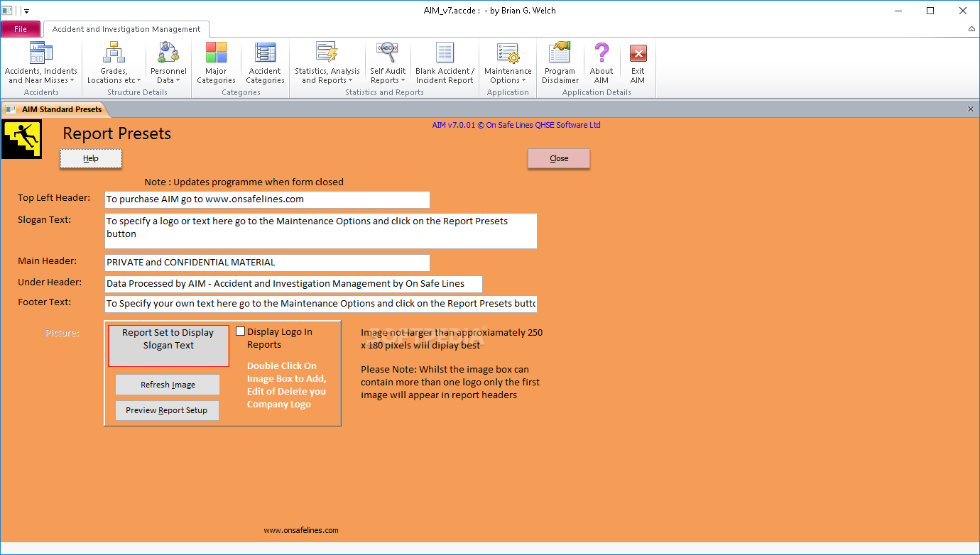
Task: Click the Report Presets heading
Action: (x=117, y=133)
